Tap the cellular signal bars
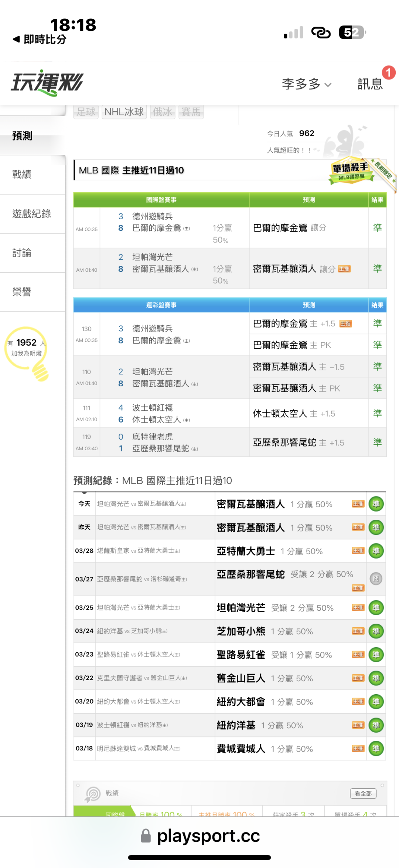Viewport: 399px width, 868px height. click(294, 33)
